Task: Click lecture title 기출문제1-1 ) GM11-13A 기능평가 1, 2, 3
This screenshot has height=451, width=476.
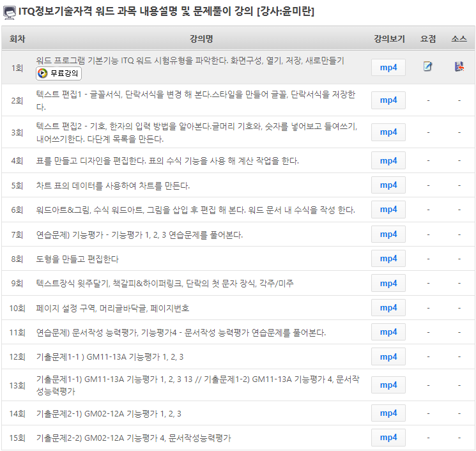Action: [x=110, y=357]
